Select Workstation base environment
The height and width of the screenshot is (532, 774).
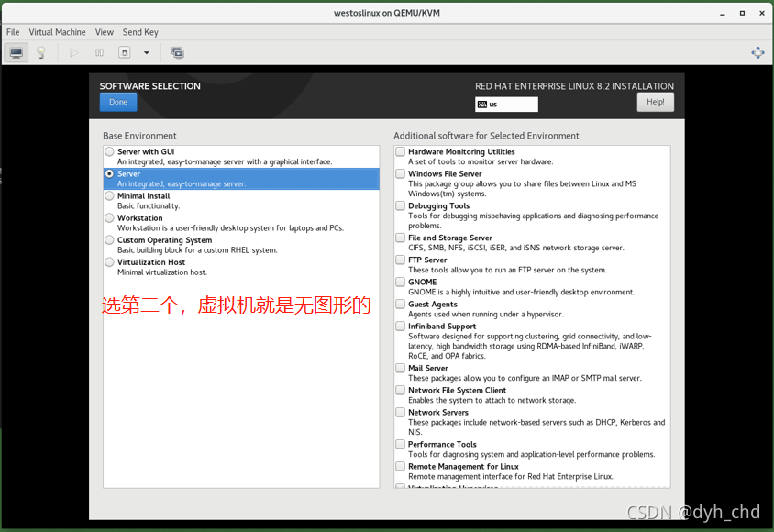(x=109, y=217)
